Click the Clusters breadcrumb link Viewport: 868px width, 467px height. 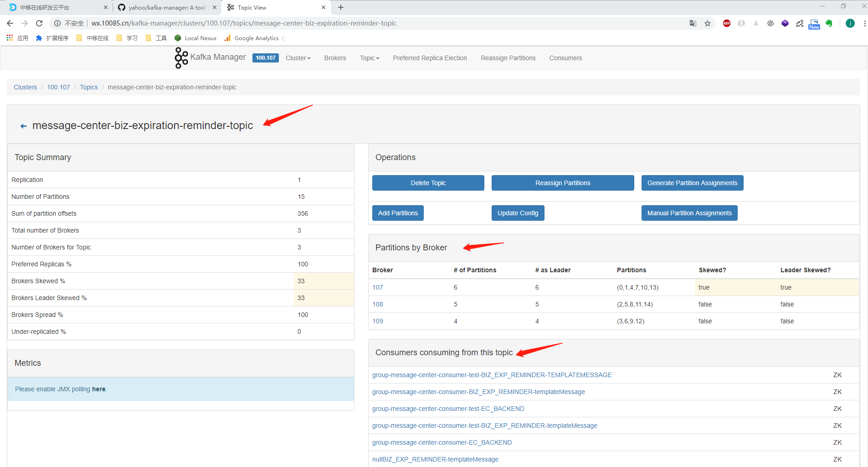click(x=25, y=87)
